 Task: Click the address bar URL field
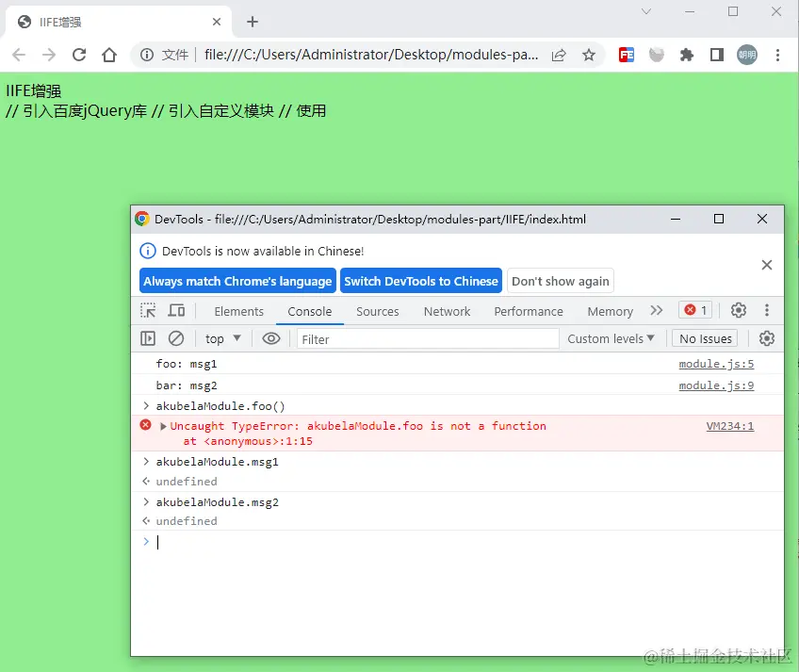[x=371, y=55]
